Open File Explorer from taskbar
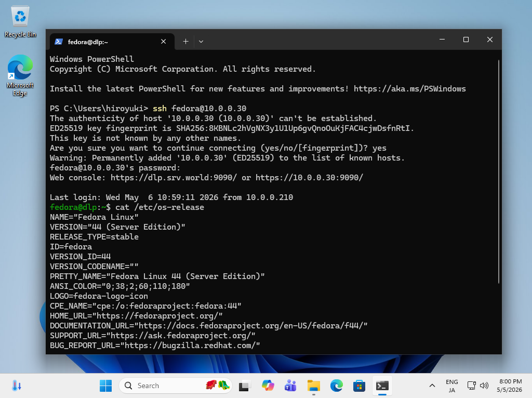The image size is (532, 398). tap(313, 386)
